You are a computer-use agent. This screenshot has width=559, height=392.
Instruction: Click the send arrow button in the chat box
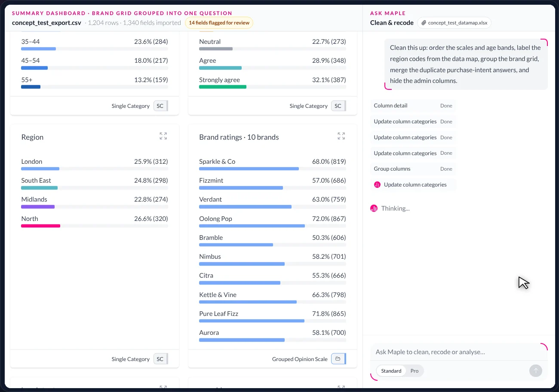pyautogui.click(x=536, y=371)
